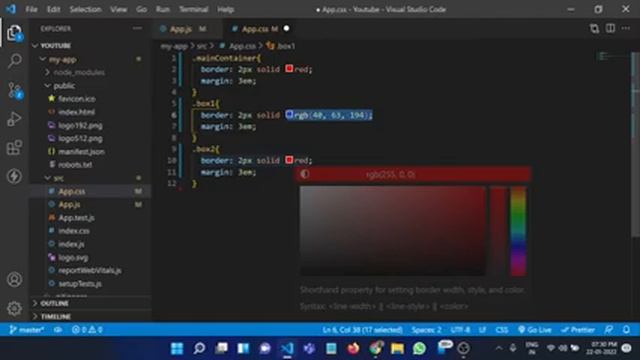Click the red swatch on line 2
The width and height of the screenshot is (640, 360).
click(289, 69)
